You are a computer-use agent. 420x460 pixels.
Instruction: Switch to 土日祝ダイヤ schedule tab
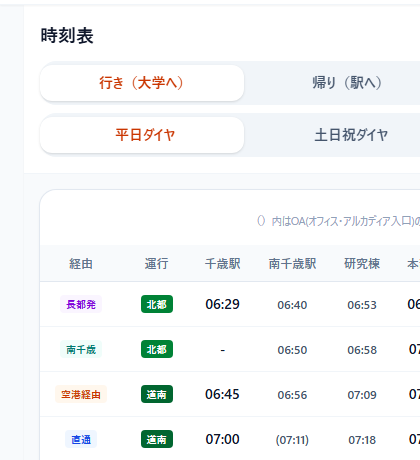[x=351, y=135]
